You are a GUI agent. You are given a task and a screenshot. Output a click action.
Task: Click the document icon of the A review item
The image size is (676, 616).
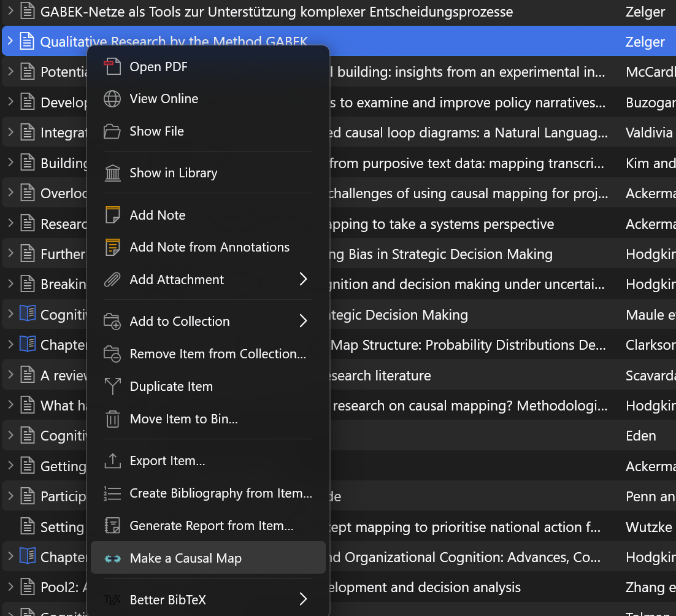pos(28,375)
